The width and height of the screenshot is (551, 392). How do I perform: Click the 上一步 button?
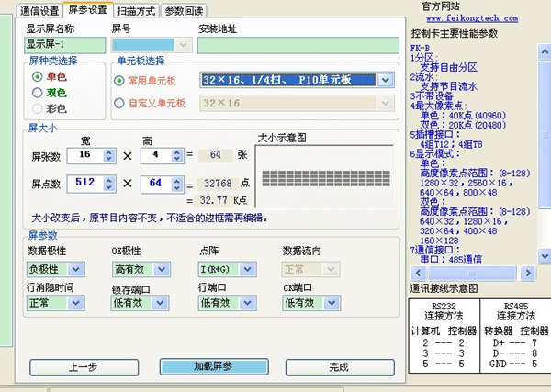[84, 367]
